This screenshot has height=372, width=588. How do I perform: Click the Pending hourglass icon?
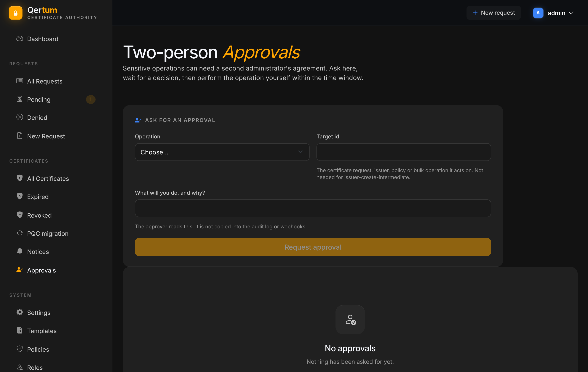pos(19,99)
